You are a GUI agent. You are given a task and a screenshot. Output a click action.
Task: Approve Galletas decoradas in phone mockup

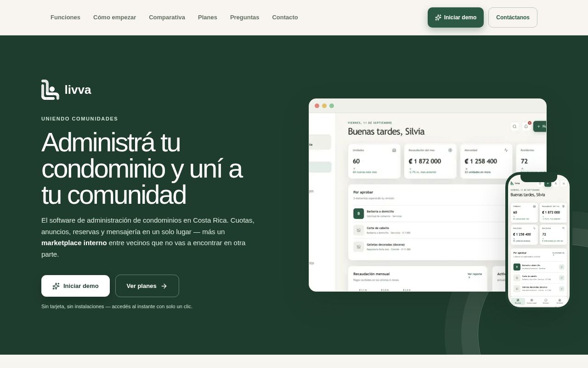point(561,289)
